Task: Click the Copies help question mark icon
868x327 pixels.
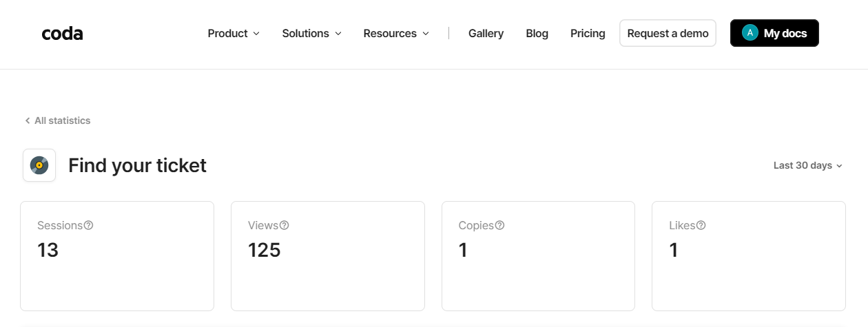Action: point(499,225)
